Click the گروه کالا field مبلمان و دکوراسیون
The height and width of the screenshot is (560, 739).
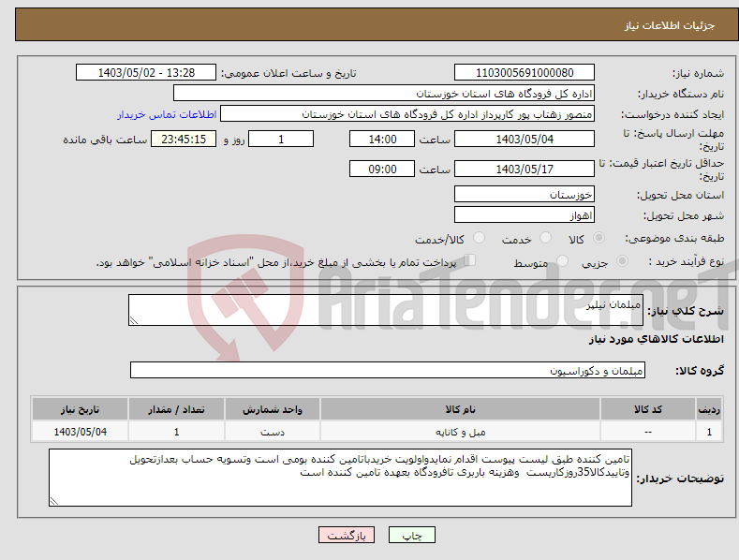tap(388, 371)
